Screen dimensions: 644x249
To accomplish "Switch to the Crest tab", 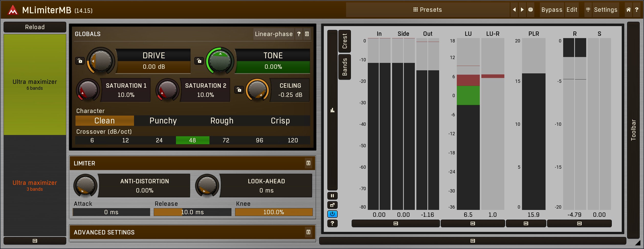I will 345,41.
